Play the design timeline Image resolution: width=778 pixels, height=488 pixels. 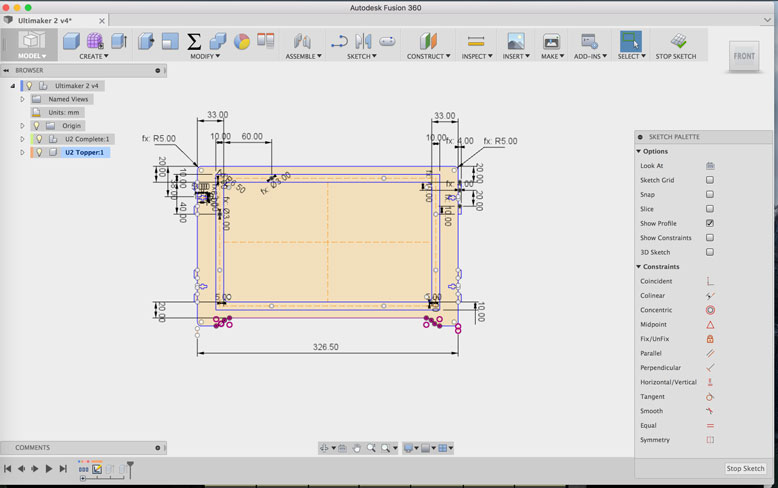49,468
